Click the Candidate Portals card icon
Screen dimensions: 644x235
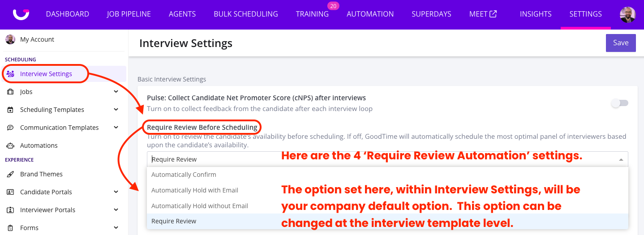coord(10,192)
